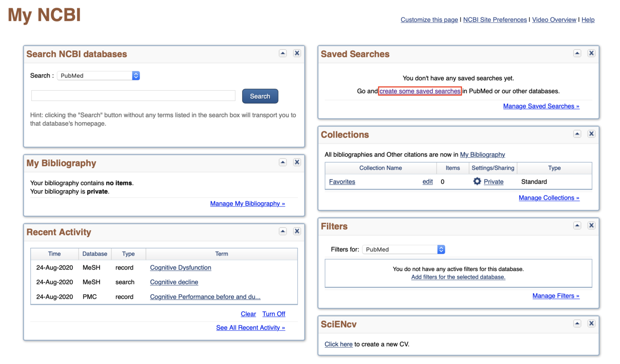
Task: Collapse the Saved Searches panel
Action: tap(577, 53)
